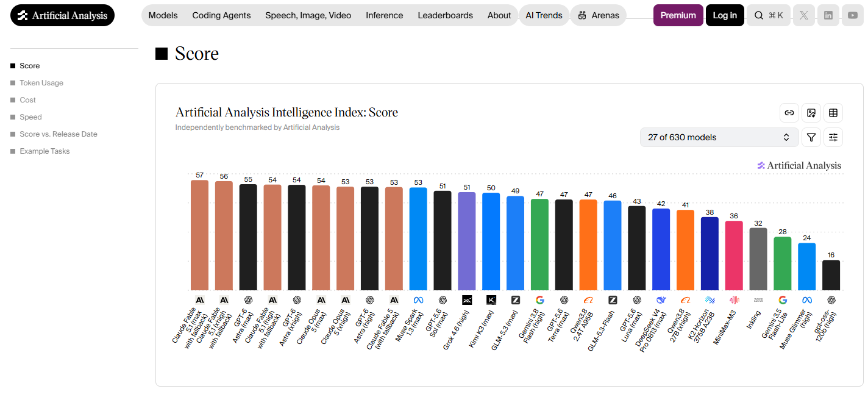Download chart as image icon
This screenshot has height=397, width=868.
[x=811, y=113]
